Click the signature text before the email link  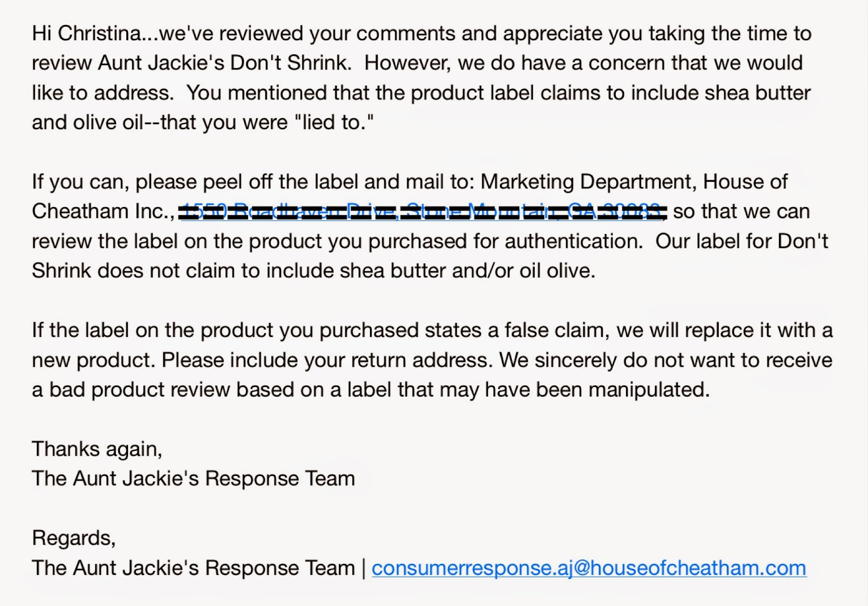pyautogui.click(x=193, y=568)
